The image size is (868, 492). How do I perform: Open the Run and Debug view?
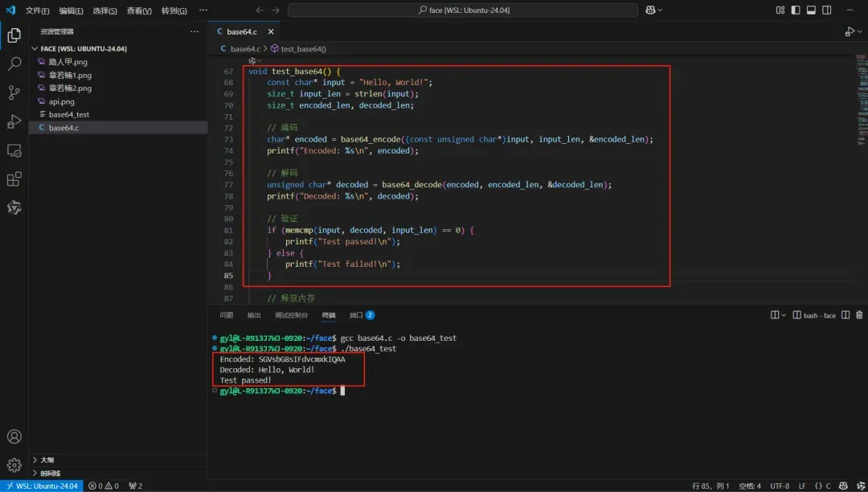[14, 121]
